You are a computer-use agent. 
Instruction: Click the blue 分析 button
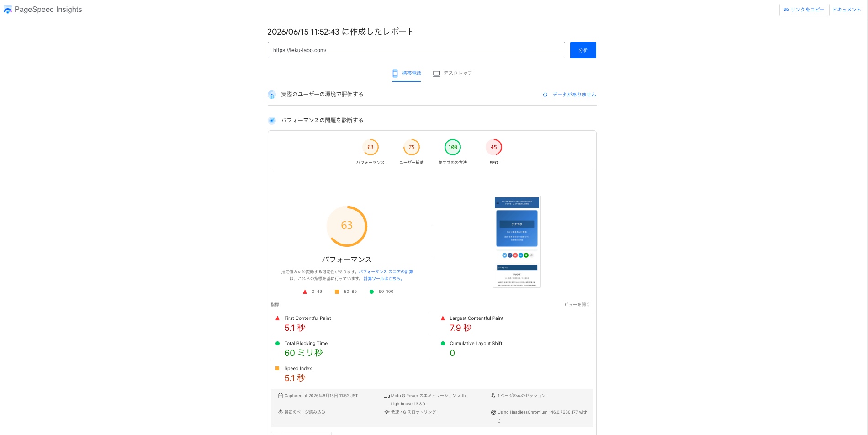click(x=583, y=50)
